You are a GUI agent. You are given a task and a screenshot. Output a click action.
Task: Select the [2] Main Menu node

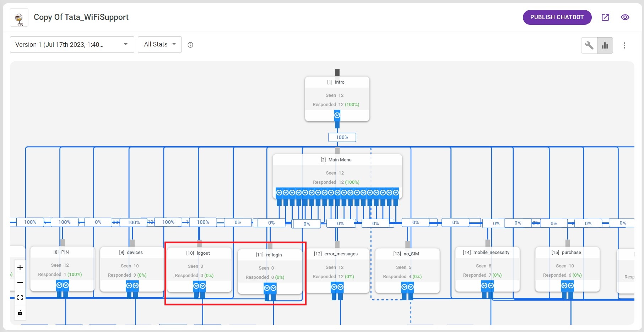(337, 176)
